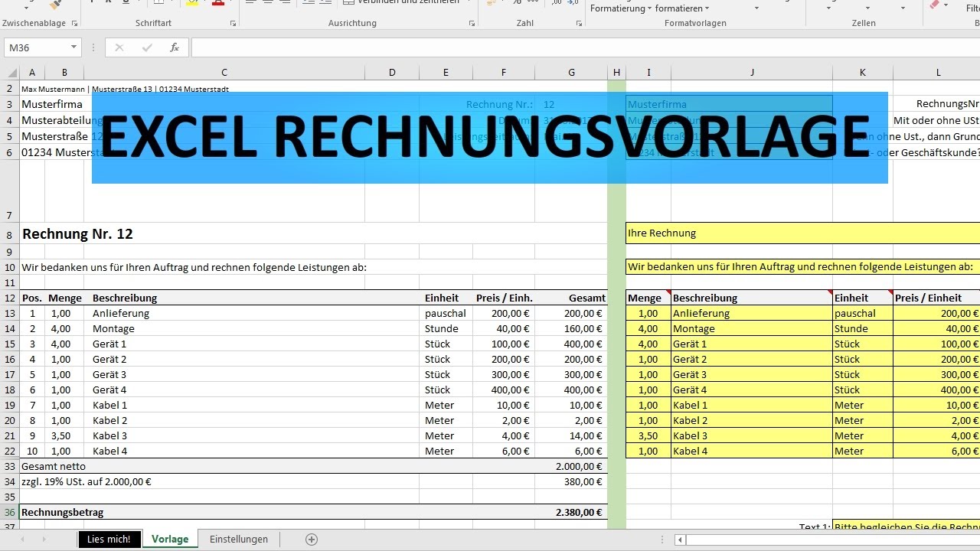
Task: Click 'Kabel 3' in column C
Action: (x=110, y=435)
